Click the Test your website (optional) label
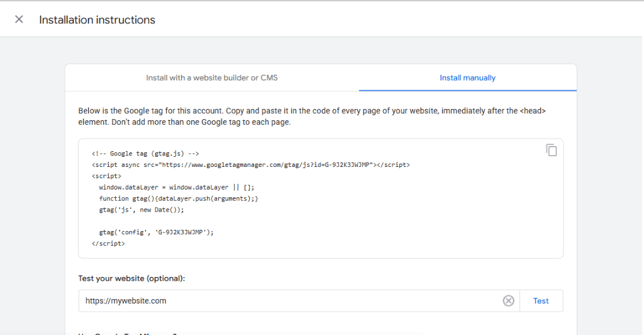 tap(131, 278)
